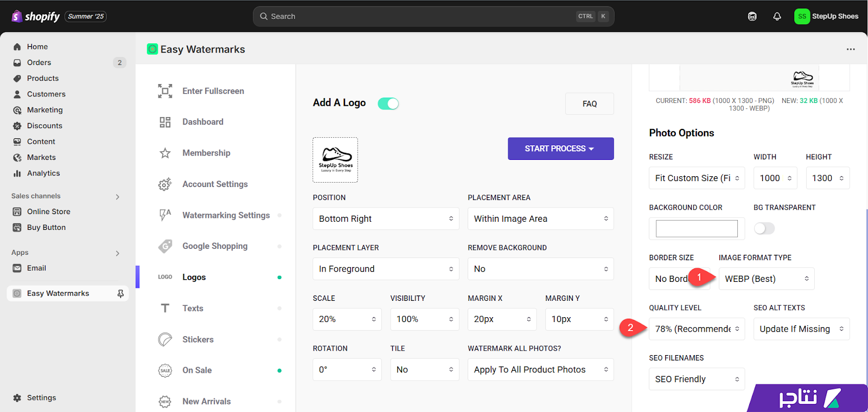Click the top Search bar
The width and height of the screenshot is (868, 412).
[433, 16]
